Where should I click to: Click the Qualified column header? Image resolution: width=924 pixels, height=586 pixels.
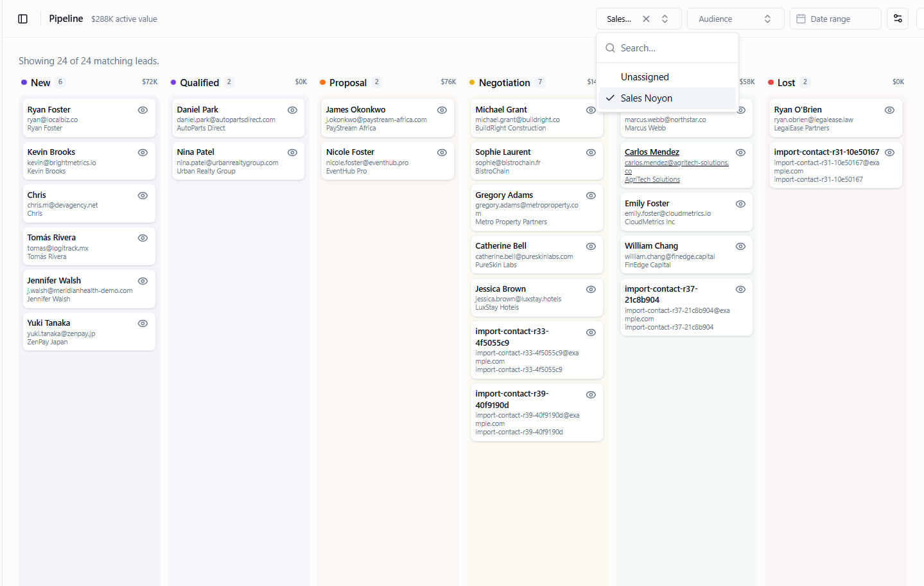[200, 83]
